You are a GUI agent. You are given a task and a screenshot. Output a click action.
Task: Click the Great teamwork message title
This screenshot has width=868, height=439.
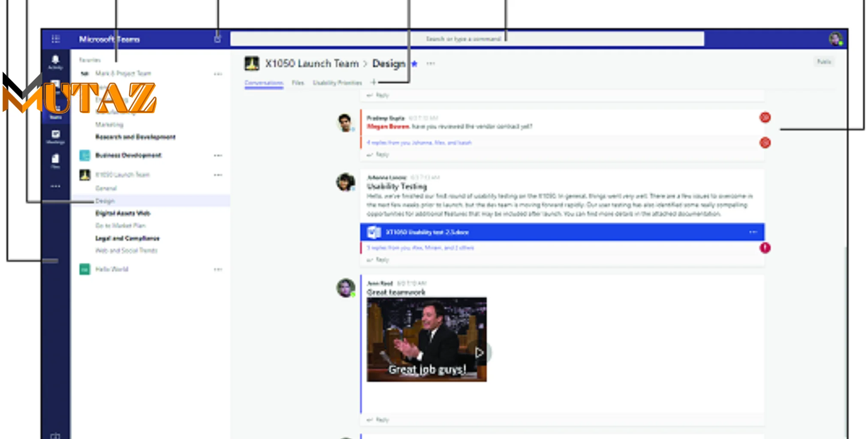pos(396,292)
